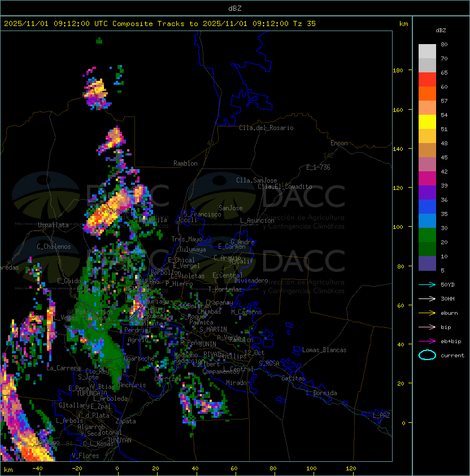Click the Tres_Mayo map label
The height and width of the screenshot is (476, 470).
[x=186, y=239]
